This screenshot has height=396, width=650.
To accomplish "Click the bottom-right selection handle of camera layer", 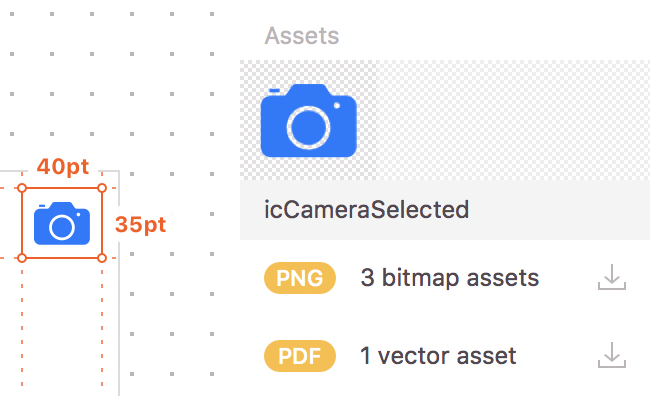I will pyautogui.click(x=102, y=258).
